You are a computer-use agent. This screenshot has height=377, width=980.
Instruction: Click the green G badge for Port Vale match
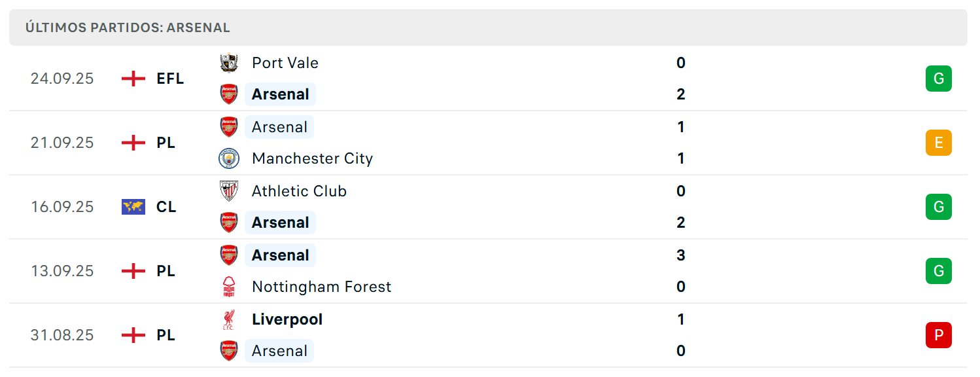point(939,79)
